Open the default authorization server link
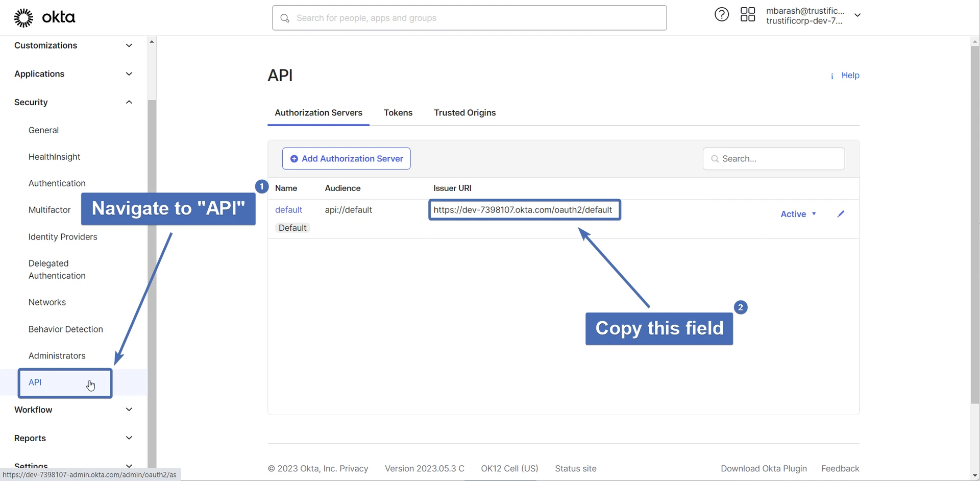Viewport: 980px width, 481px height. tap(288, 210)
